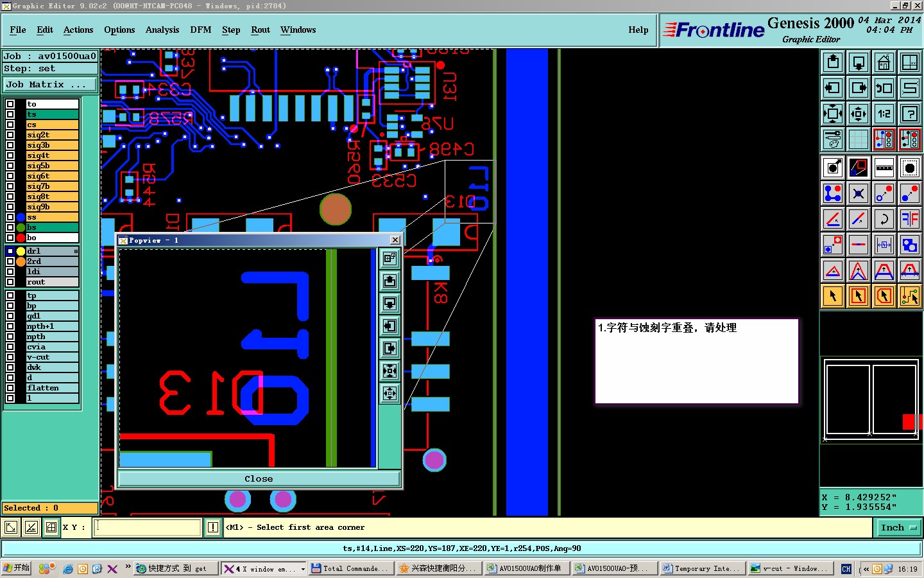Open the Rout menu

click(261, 30)
